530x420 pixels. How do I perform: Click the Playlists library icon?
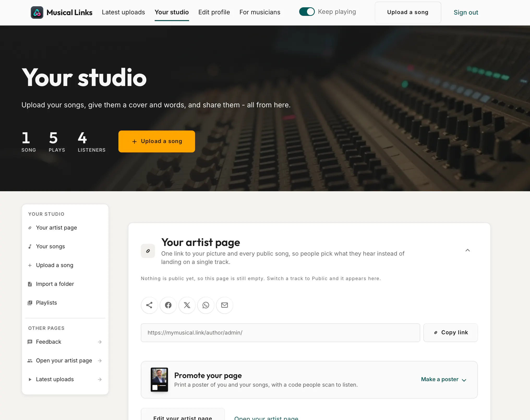[30, 303]
